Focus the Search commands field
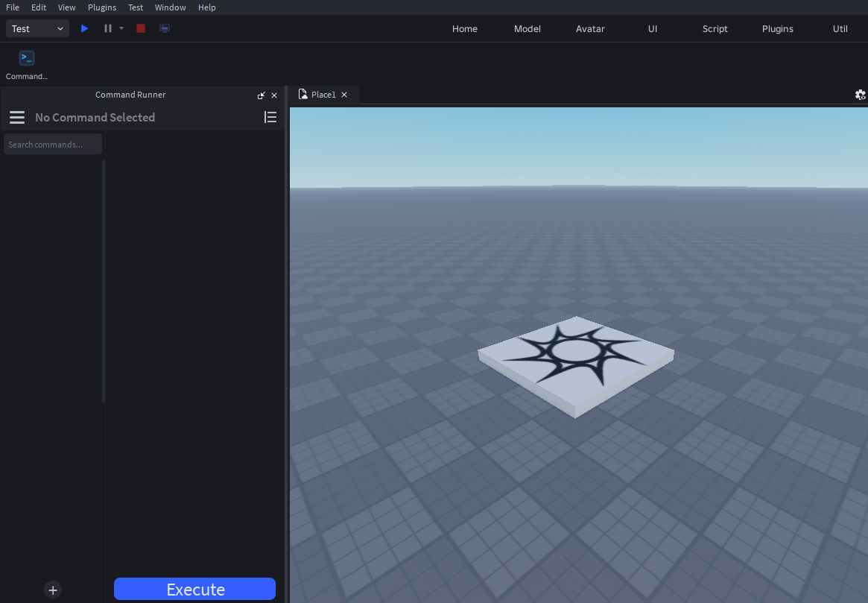 (53, 144)
